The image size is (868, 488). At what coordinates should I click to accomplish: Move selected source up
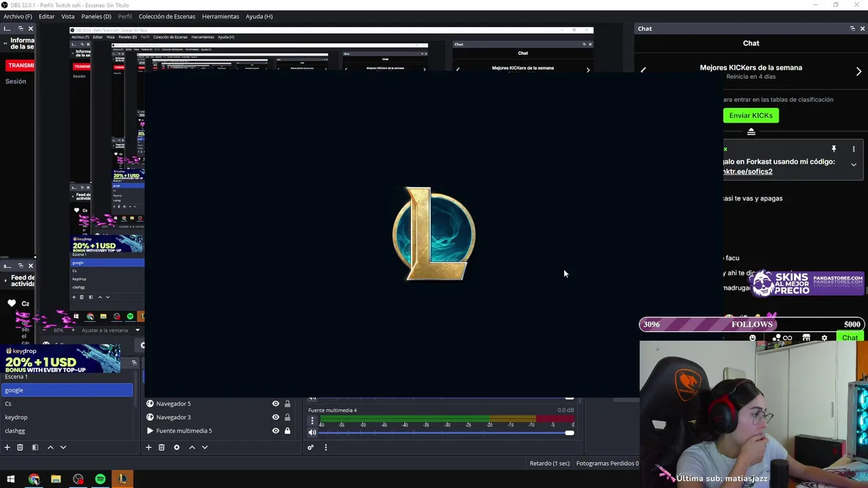[x=192, y=447]
